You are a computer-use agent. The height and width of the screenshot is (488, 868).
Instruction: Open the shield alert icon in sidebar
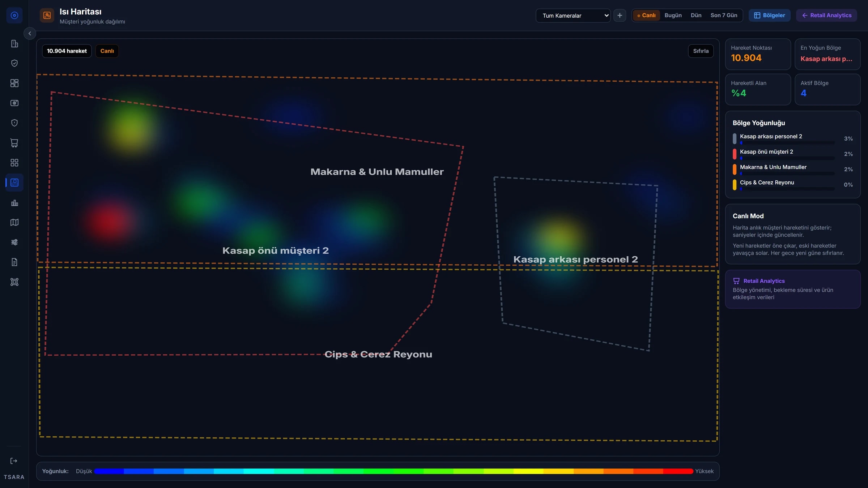14,123
